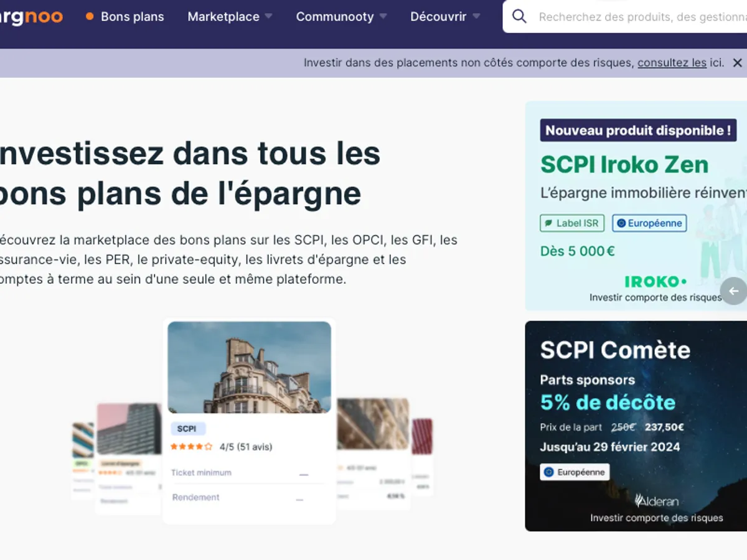Click 'Investir comporte des risques' under Alderan
The height and width of the screenshot is (560, 747).
click(x=657, y=518)
